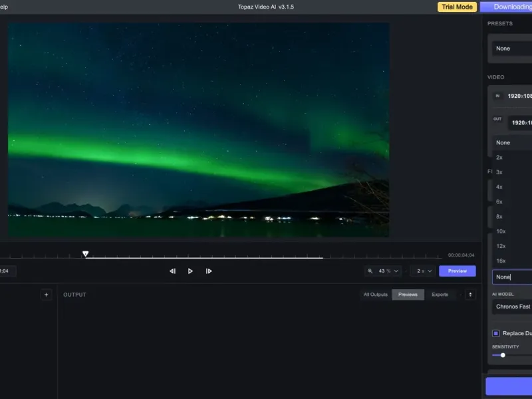Viewport: 532px width, 399px height.
Task: Click the Trial Mode badge
Action: (456, 7)
